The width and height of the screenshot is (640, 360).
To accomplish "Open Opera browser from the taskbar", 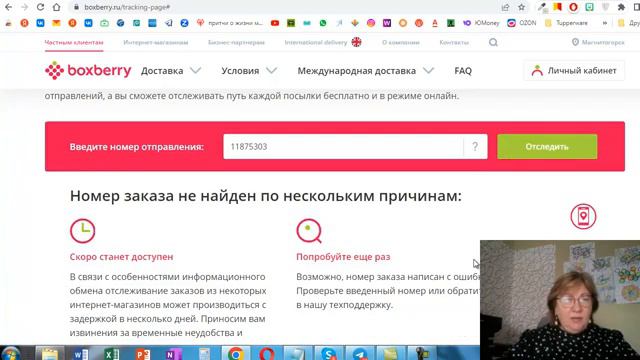I will [x=267, y=353].
